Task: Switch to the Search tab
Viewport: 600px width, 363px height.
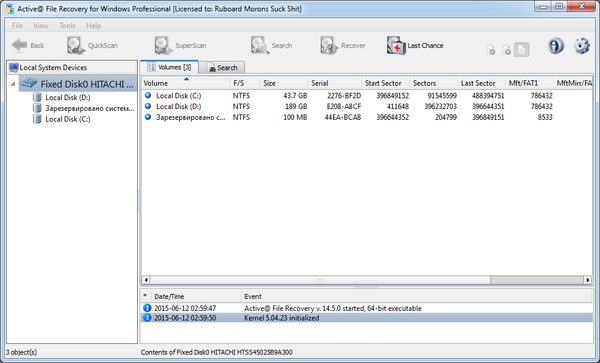Action: [x=222, y=68]
